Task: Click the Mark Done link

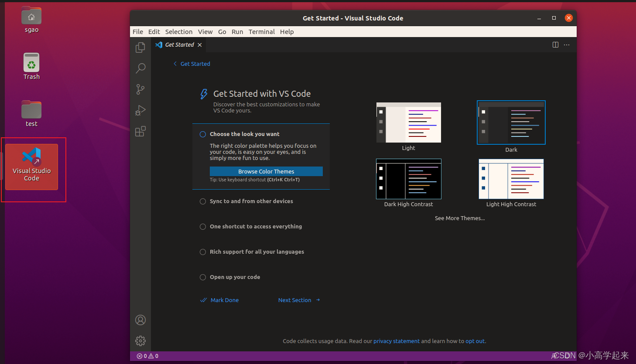Action: pos(225,300)
